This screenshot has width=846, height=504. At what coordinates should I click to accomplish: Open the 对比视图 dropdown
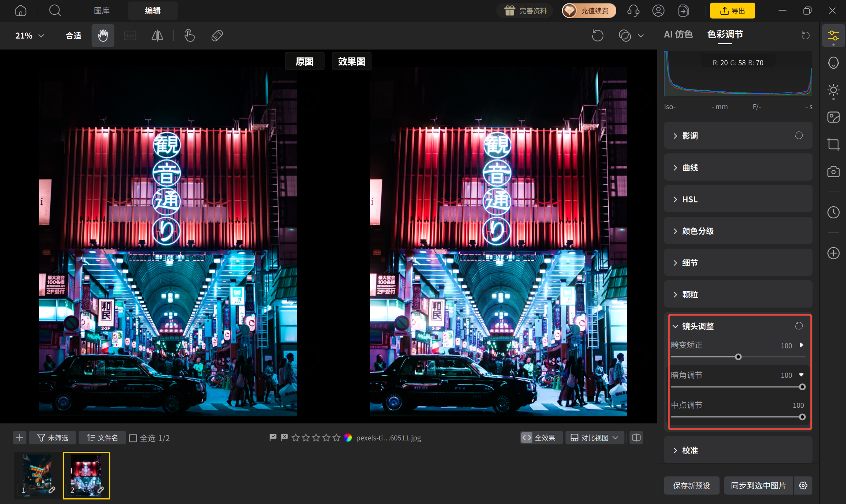click(594, 438)
